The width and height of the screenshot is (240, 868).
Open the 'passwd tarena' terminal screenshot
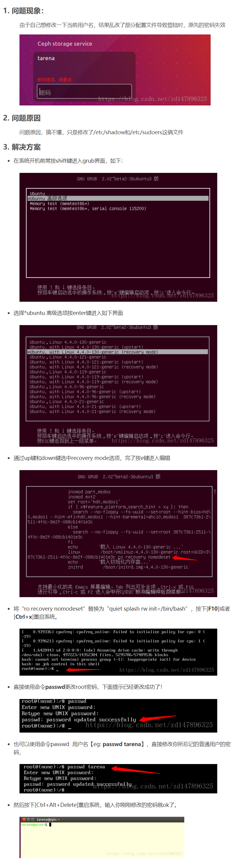[118, 778]
